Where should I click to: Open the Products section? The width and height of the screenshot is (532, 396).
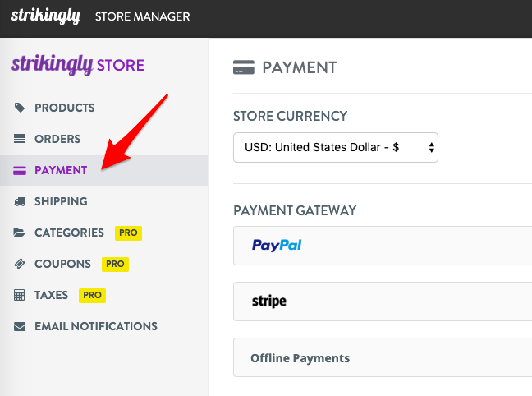[65, 108]
